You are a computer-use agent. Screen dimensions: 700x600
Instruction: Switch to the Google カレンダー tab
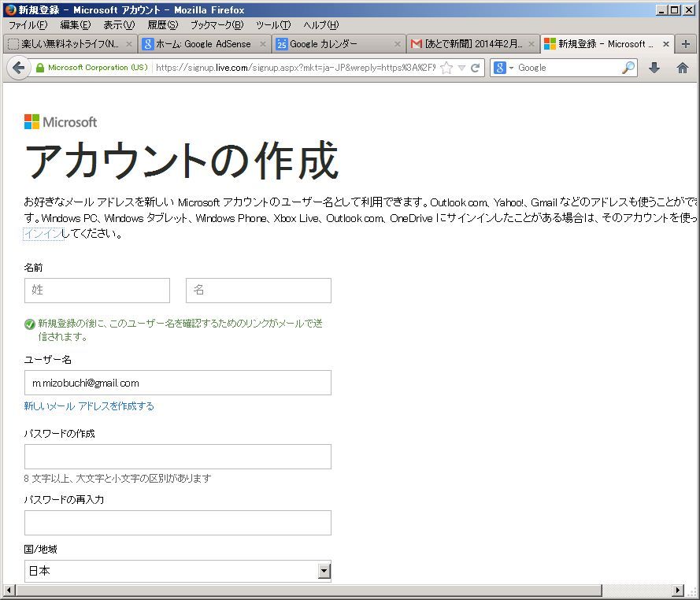[x=339, y=44]
